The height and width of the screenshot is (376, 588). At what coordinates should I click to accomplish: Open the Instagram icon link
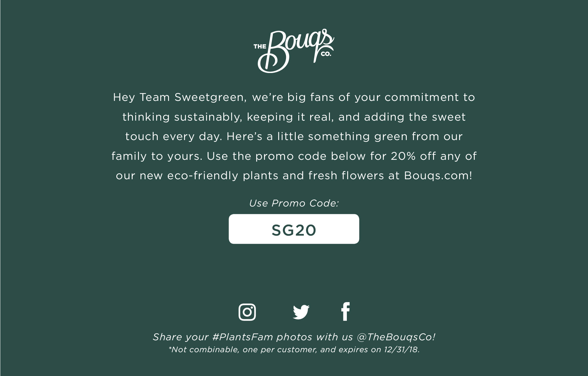(247, 312)
